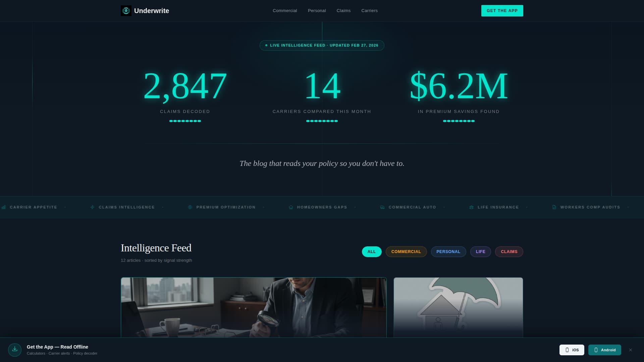
Task: Click the GET THE APP button
Action: coord(502,11)
